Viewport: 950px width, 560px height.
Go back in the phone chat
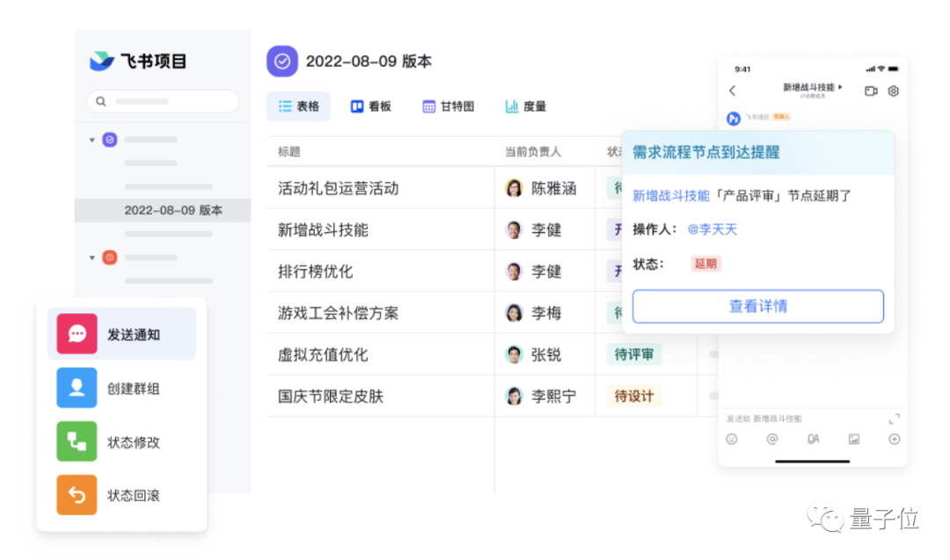point(733,91)
